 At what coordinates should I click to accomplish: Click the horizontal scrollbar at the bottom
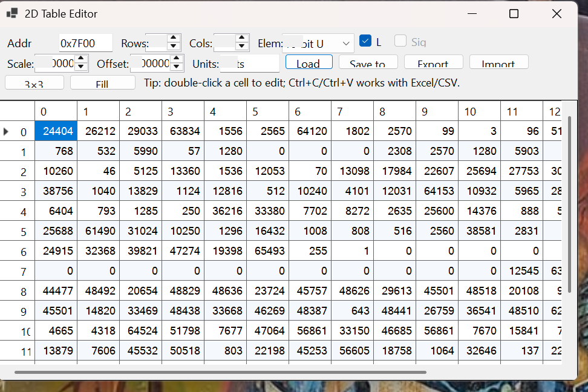coord(220,372)
